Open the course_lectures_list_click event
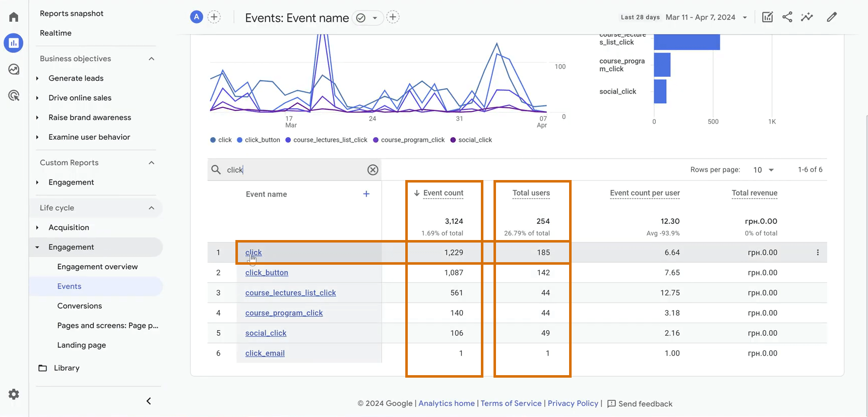868x417 pixels. [290, 293]
